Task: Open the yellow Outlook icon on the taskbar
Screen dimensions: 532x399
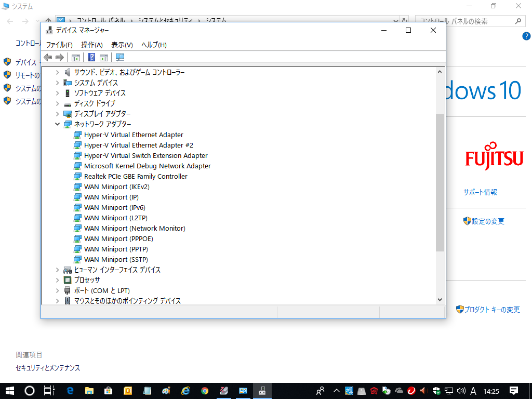Action: pyautogui.click(x=128, y=391)
